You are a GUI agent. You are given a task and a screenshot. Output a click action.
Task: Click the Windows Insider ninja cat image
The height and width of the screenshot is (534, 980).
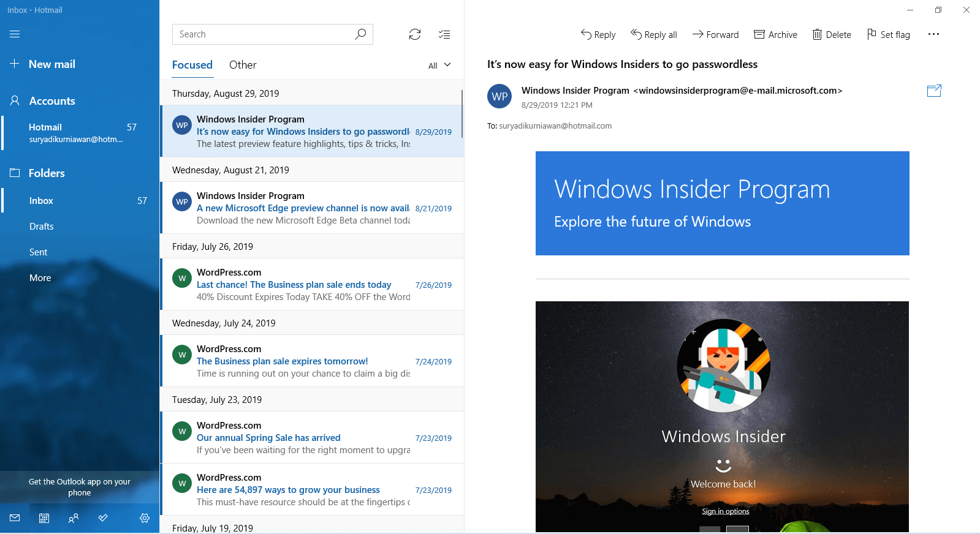point(723,366)
